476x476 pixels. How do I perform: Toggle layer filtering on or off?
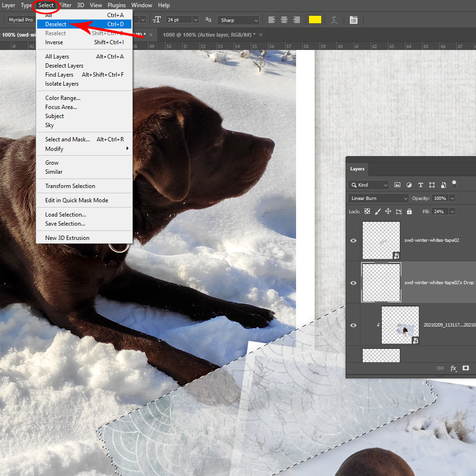point(454,184)
